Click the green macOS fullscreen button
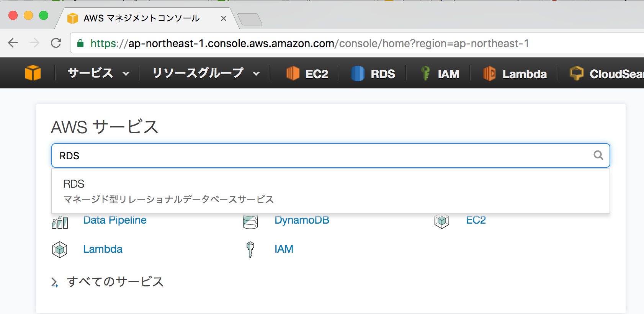The width and height of the screenshot is (644, 314). click(44, 15)
